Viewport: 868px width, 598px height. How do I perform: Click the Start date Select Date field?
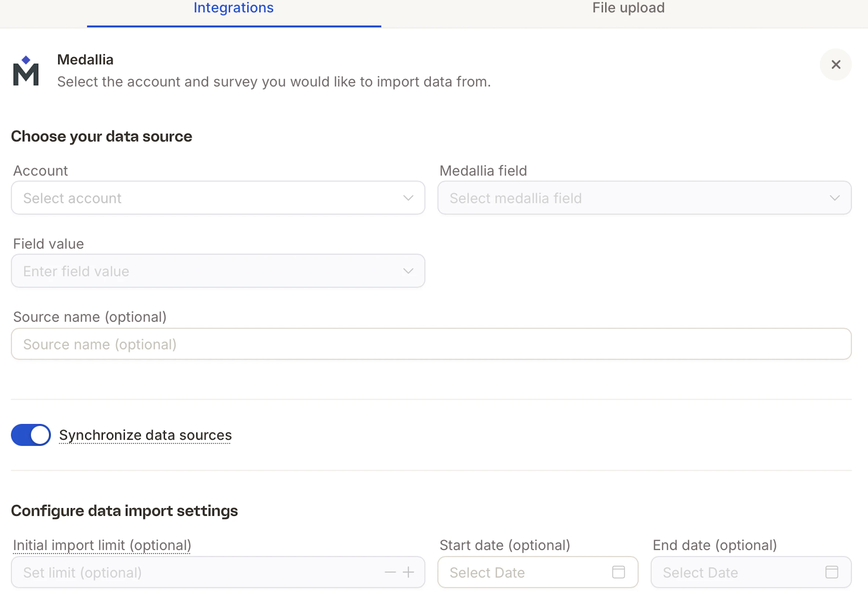(537, 572)
